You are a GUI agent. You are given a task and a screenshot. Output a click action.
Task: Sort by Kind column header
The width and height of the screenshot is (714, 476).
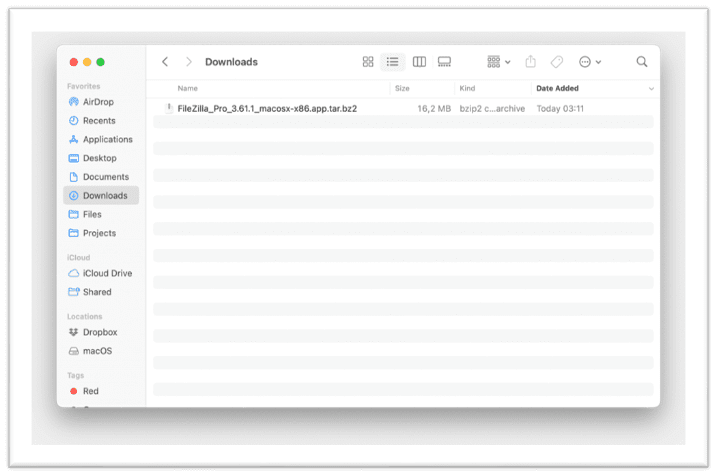[467, 88]
